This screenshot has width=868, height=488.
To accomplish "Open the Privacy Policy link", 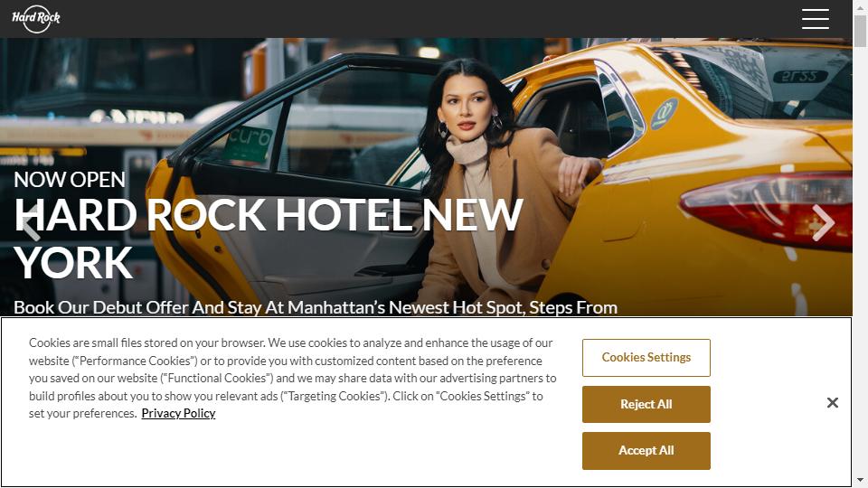I will pyautogui.click(x=178, y=413).
